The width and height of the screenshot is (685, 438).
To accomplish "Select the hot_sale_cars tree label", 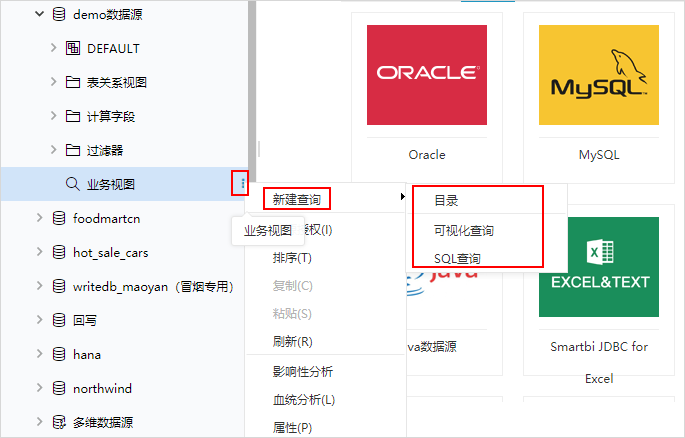I will (111, 252).
